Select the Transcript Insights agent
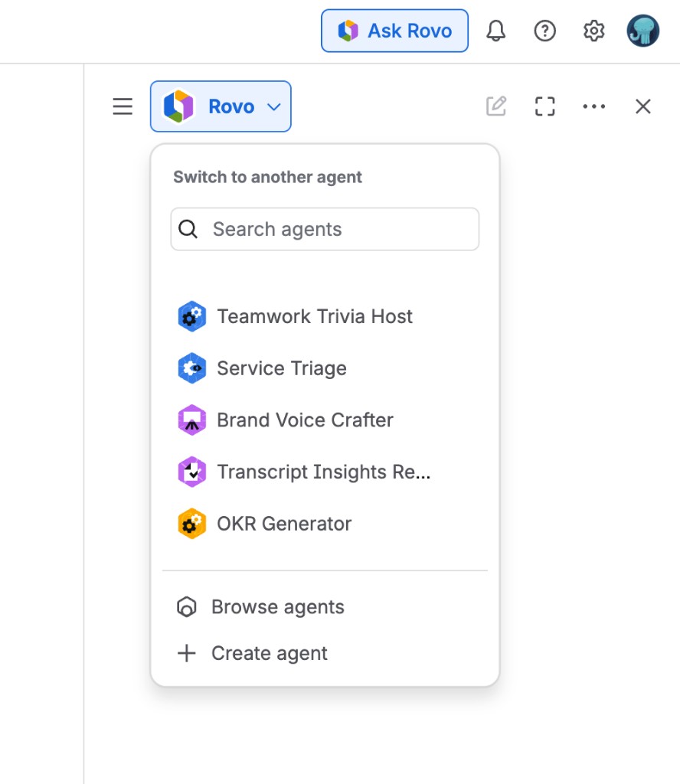The image size is (680, 784). point(325,472)
